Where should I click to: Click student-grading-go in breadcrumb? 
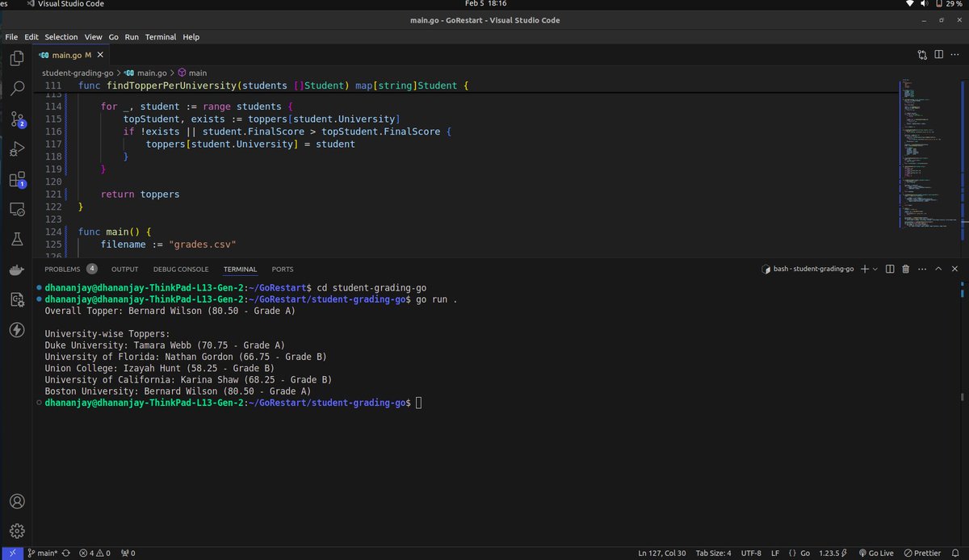[78, 73]
